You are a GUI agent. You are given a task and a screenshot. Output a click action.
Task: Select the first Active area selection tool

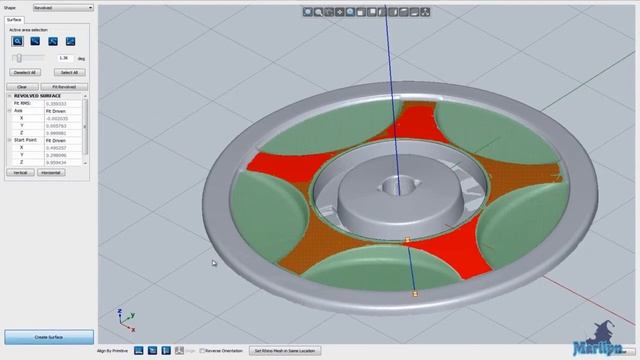click(18, 41)
